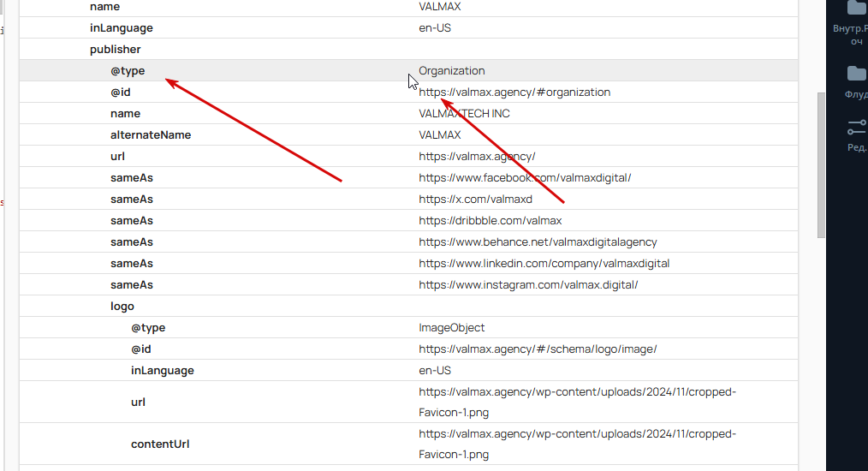Select the behance.net/valmaxdigitalagency value
This screenshot has width=868, height=471.
pyautogui.click(x=538, y=242)
